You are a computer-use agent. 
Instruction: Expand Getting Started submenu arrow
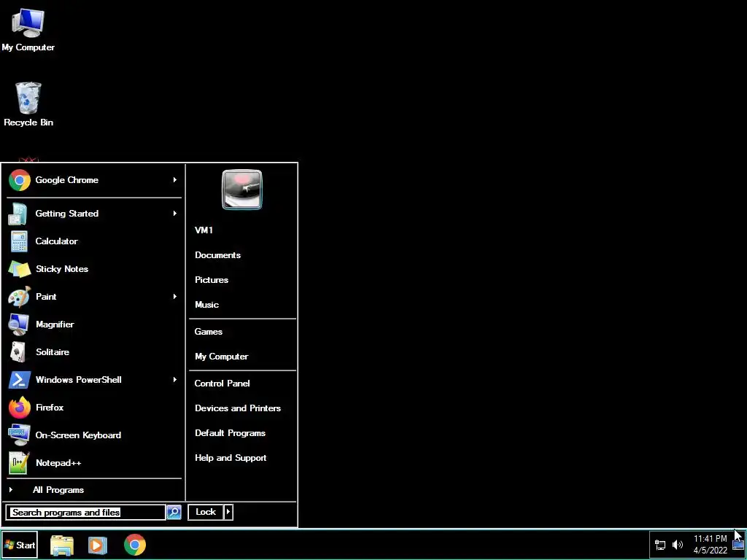pyautogui.click(x=175, y=214)
